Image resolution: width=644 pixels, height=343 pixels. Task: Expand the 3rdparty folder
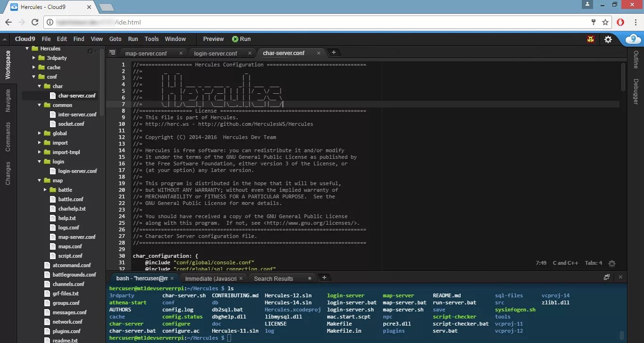click(x=34, y=58)
